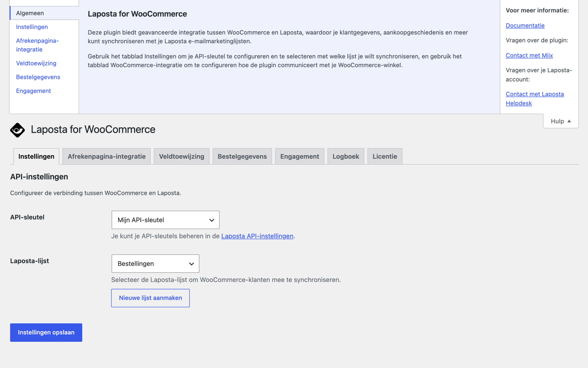Click the Voor meer informatie heading
Viewport: 588px width, 368px height.
point(537,10)
